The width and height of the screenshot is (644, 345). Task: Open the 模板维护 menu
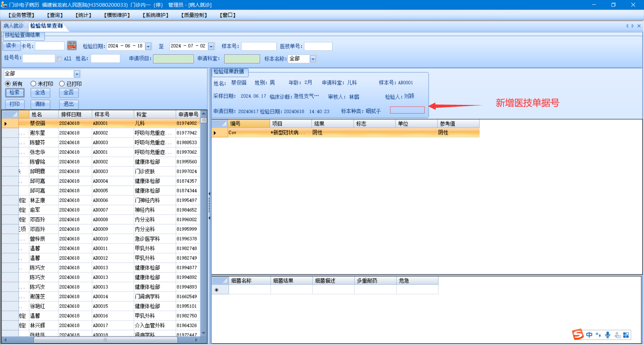click(117, 15)
